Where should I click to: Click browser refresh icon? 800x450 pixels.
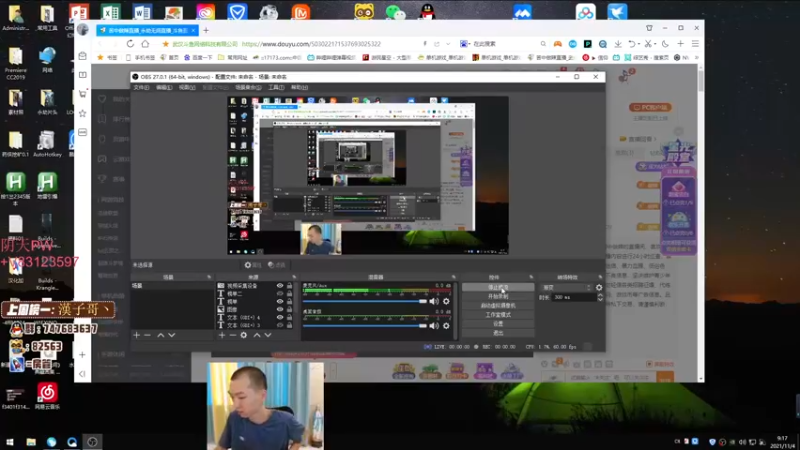130,44
